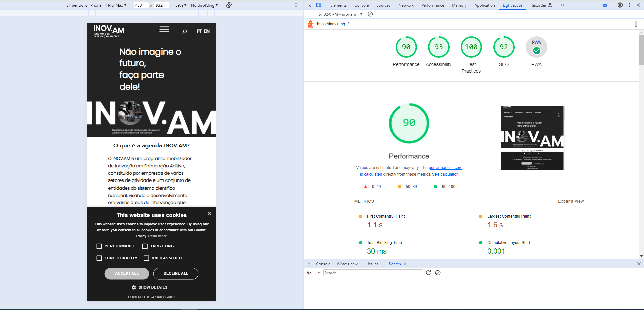Refresh the search results in drawer
The width and height of the screenshot is (644, 310).
point(428,273)
